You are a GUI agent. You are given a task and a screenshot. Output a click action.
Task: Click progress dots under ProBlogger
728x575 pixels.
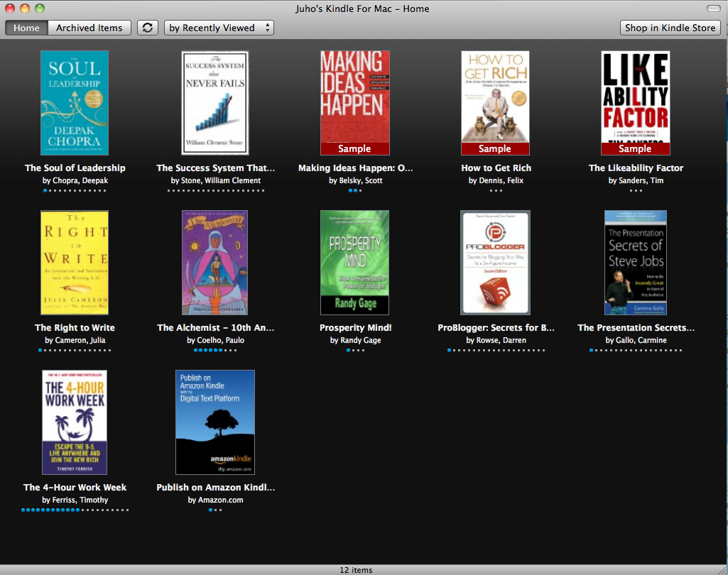[496, 351]
